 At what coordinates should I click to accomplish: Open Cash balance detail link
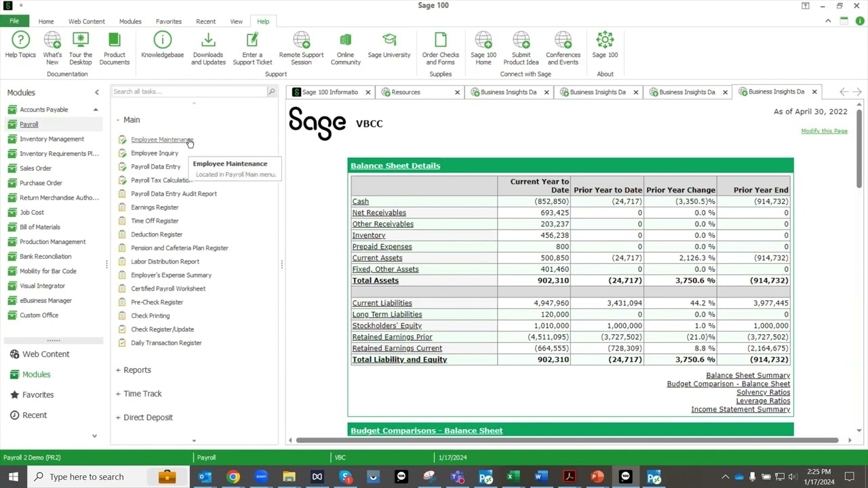point(360,201)
